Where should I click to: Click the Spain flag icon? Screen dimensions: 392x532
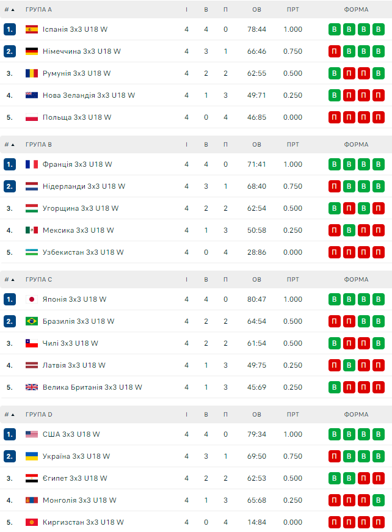(32, 29)
